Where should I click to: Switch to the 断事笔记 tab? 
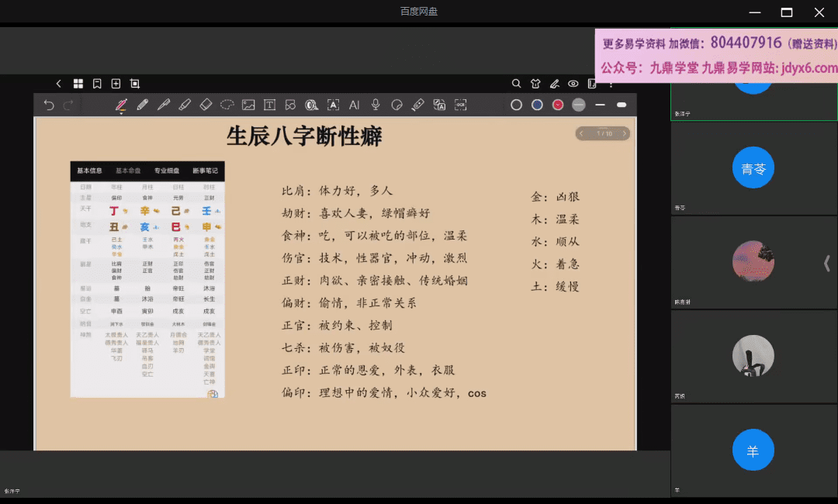205,171
